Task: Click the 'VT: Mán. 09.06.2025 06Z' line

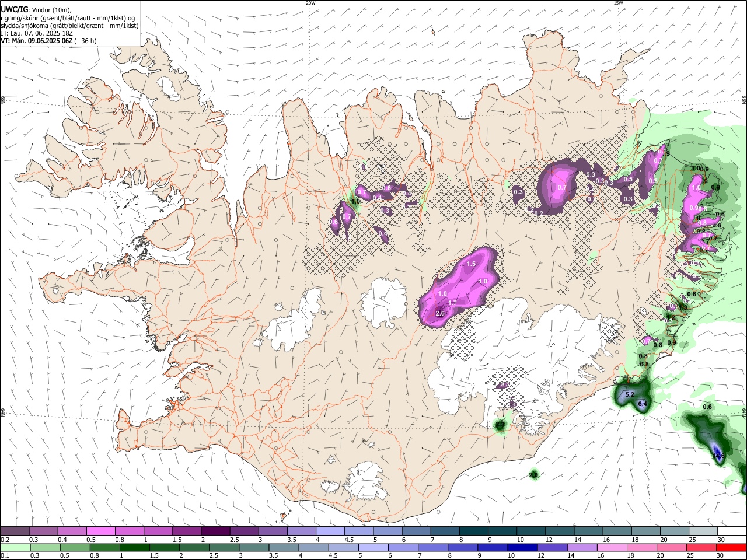Action: [x=37, y=41]
